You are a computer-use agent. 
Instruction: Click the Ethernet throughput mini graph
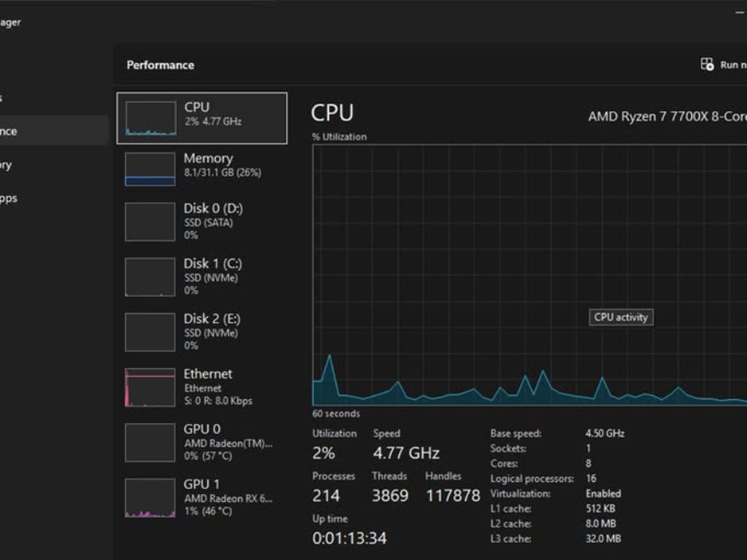[150, 387]
